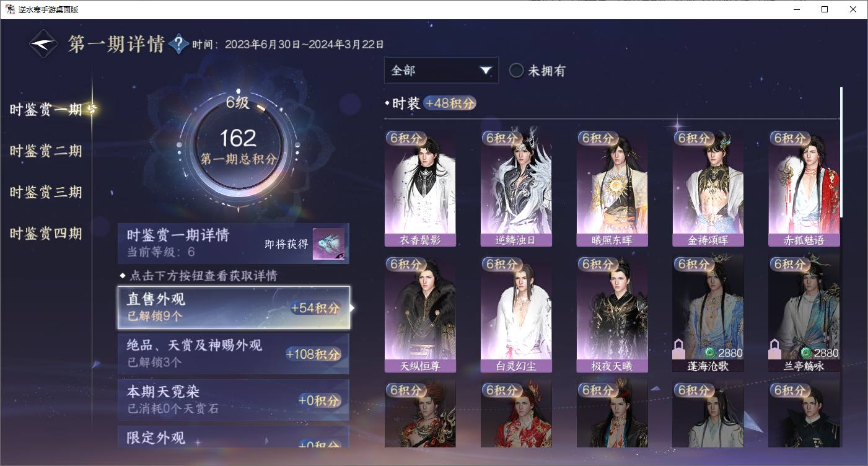Toggle the 未拥有 radio filter
The image size is (868, 466).
click(516, 71)
